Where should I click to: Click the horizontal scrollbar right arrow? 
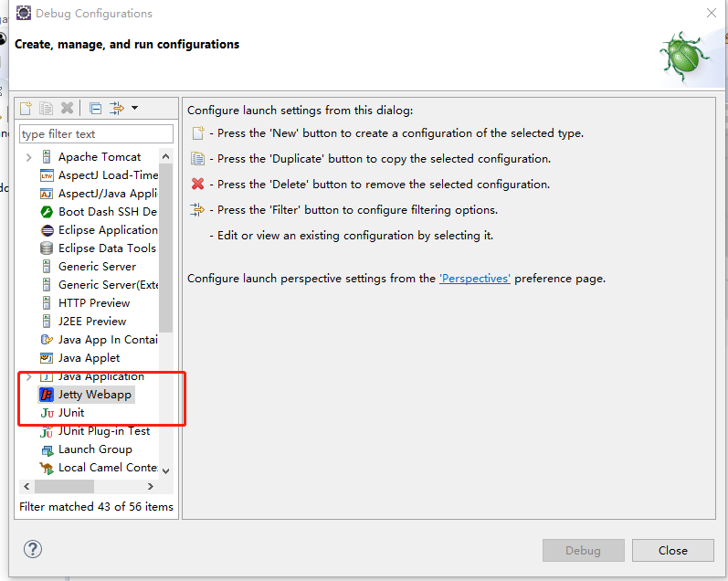[x=151, y=486]
